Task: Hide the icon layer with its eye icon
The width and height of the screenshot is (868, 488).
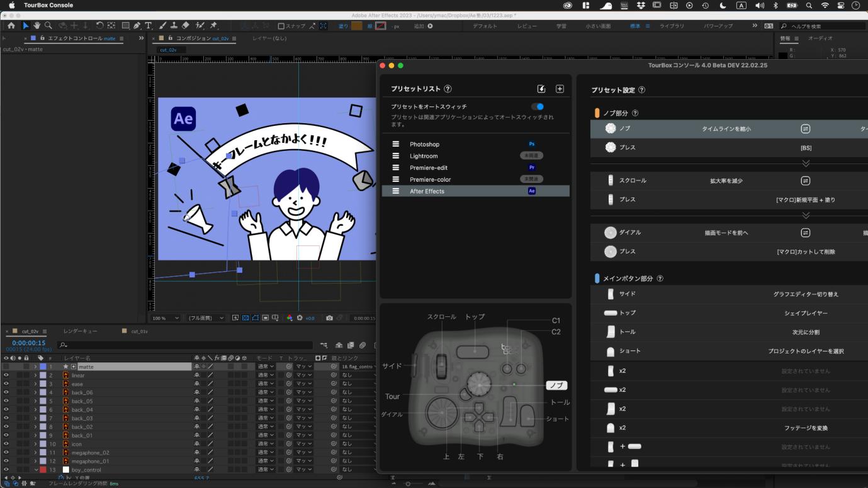Action: point(6,444)
